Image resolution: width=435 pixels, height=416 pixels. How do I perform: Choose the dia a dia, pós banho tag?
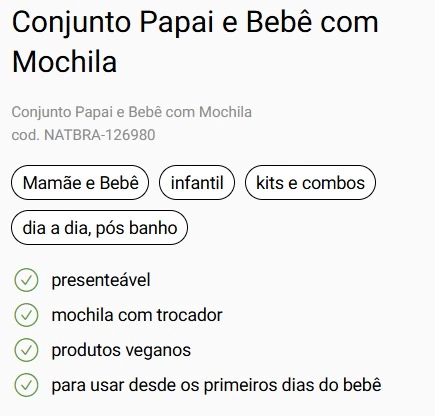coord(100,228)
